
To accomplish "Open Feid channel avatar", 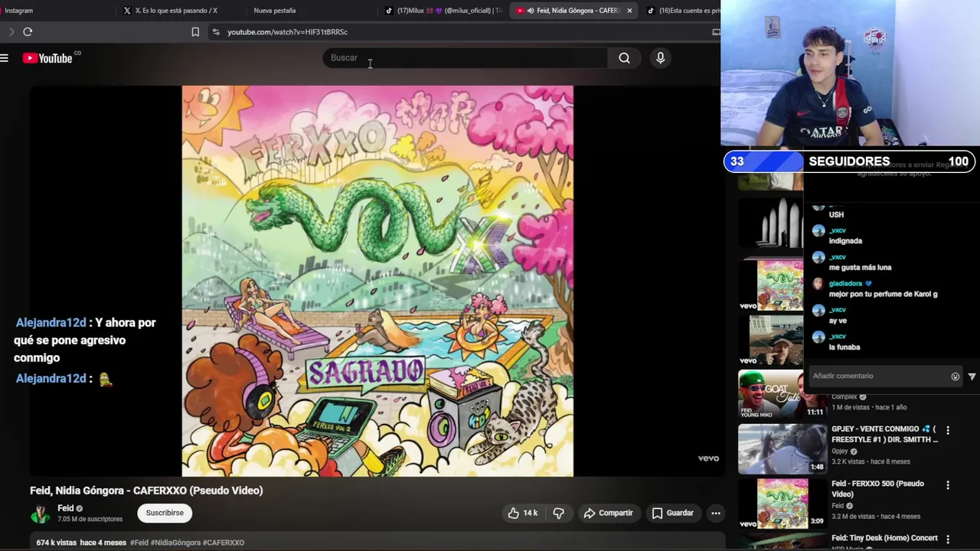I will (x=40, y=514).
